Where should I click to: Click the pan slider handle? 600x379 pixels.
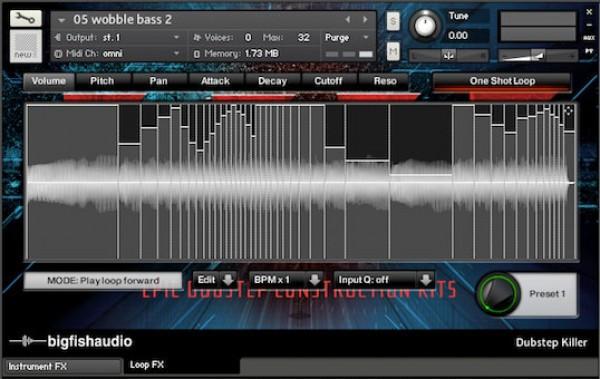[448, 56]
